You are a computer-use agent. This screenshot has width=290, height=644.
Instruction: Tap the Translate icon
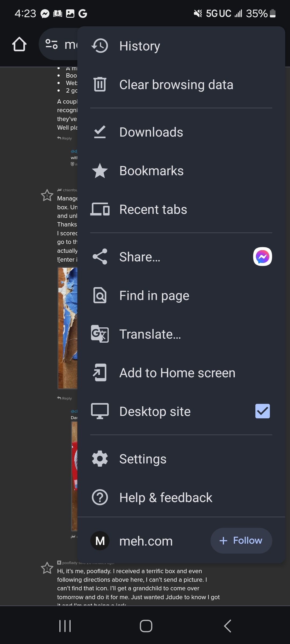100,334
